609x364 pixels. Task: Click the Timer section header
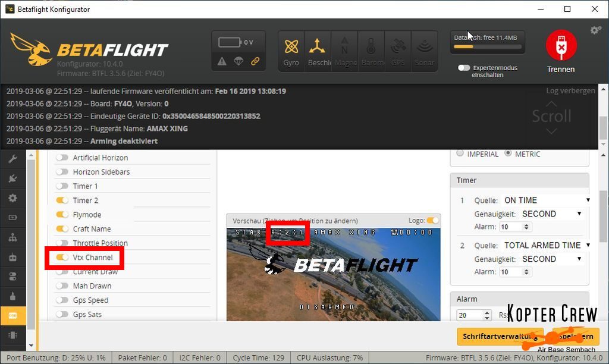[519, 180]
